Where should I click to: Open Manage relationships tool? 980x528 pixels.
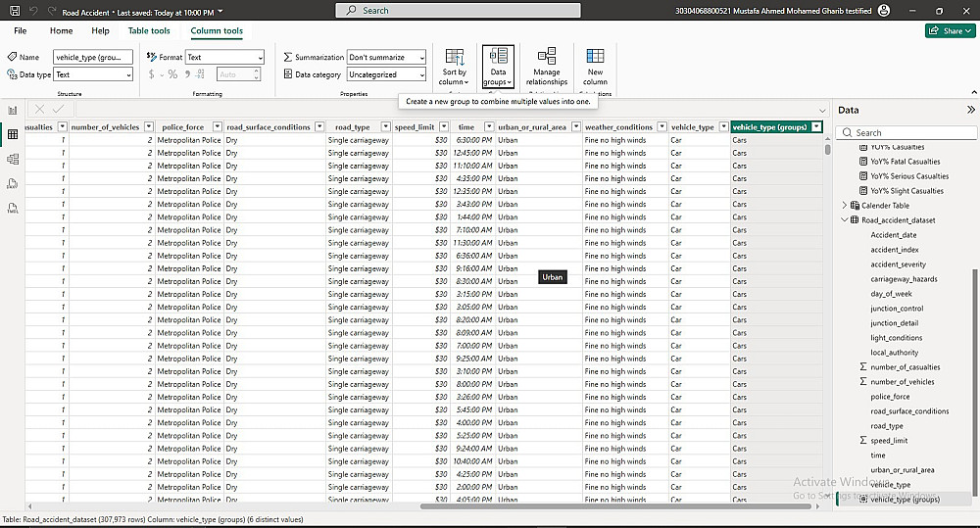coord(546,67)
